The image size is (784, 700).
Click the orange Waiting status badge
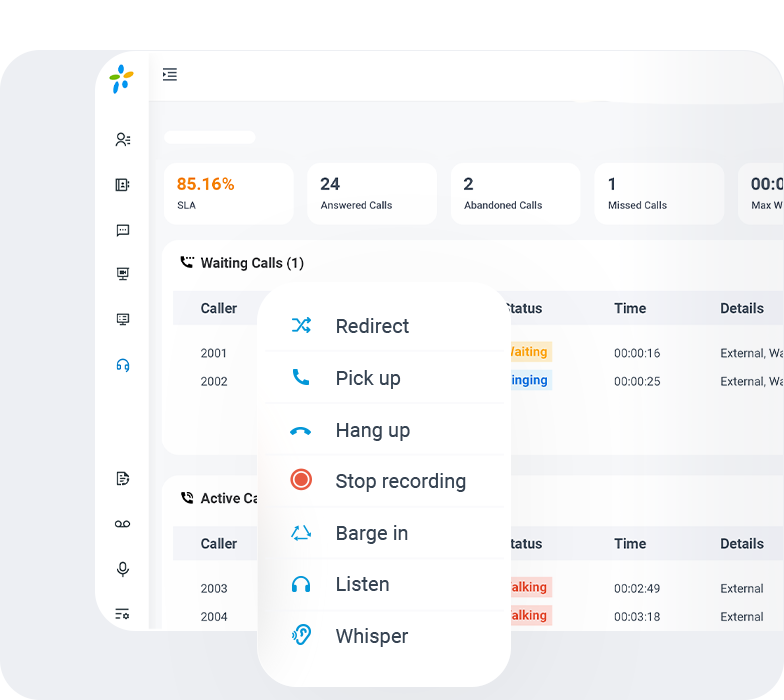click(530, 352)
